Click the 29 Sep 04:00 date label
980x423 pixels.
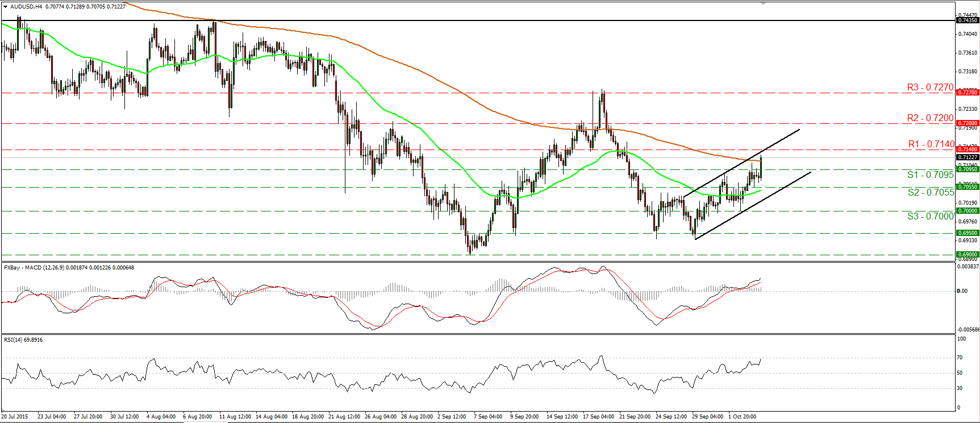707,417
